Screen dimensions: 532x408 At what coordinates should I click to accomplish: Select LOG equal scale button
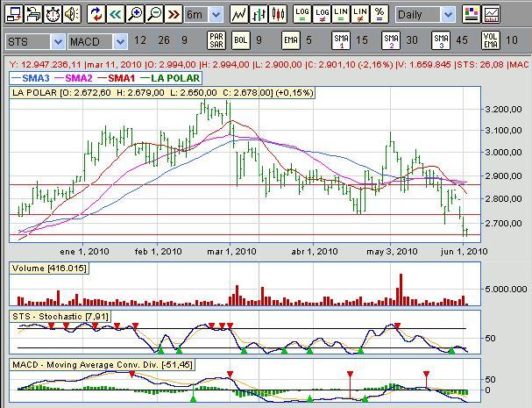[301, 14]
